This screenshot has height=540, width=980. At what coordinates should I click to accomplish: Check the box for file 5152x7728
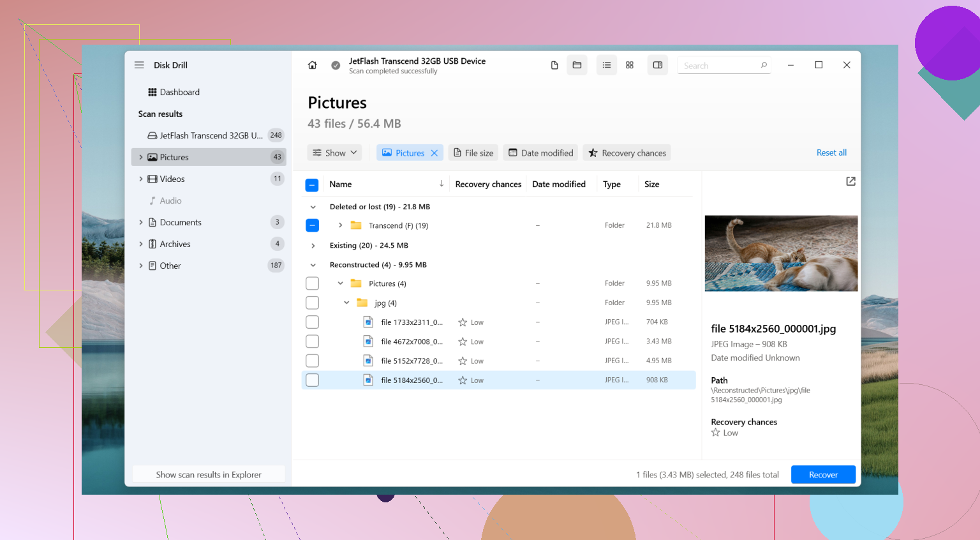312,361
